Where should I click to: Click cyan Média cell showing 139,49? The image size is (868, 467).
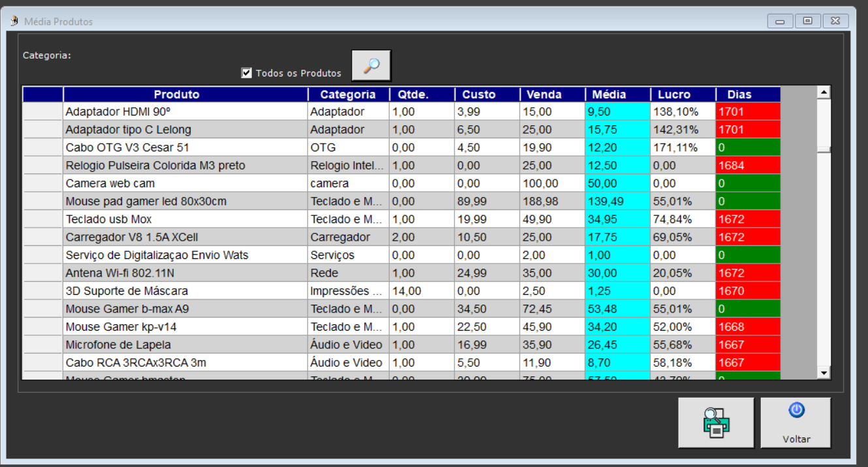point(617,202)
